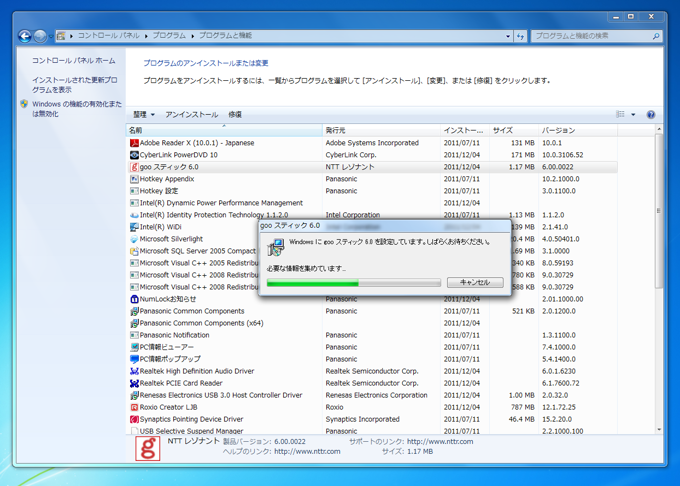Click the コントロール パネル breadcrumb
This screenshot has width=680, height=486.
pos(108,36)
